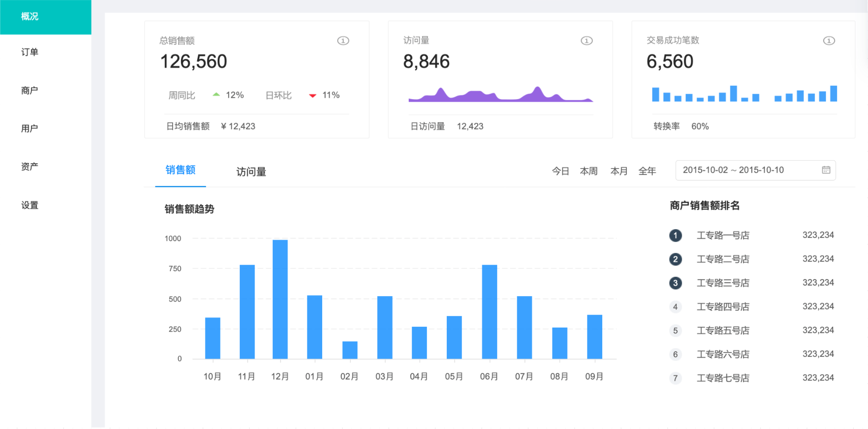Click the red down arrow beside 11%

312,95
